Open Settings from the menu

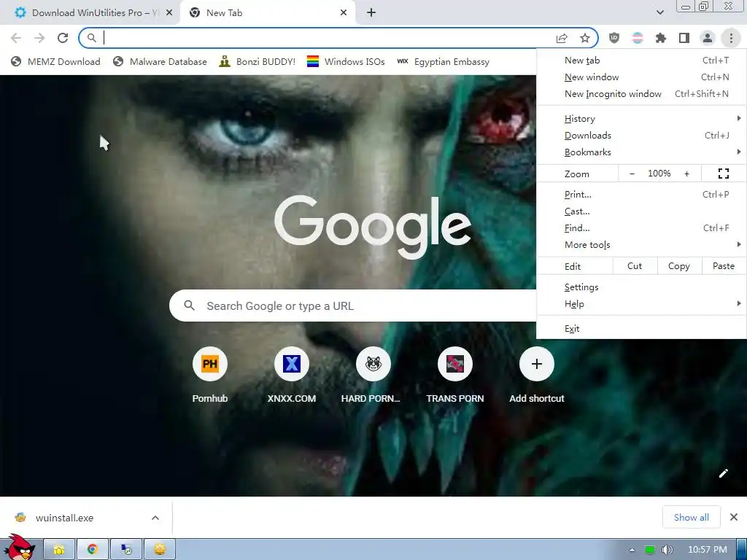[641, 287]
